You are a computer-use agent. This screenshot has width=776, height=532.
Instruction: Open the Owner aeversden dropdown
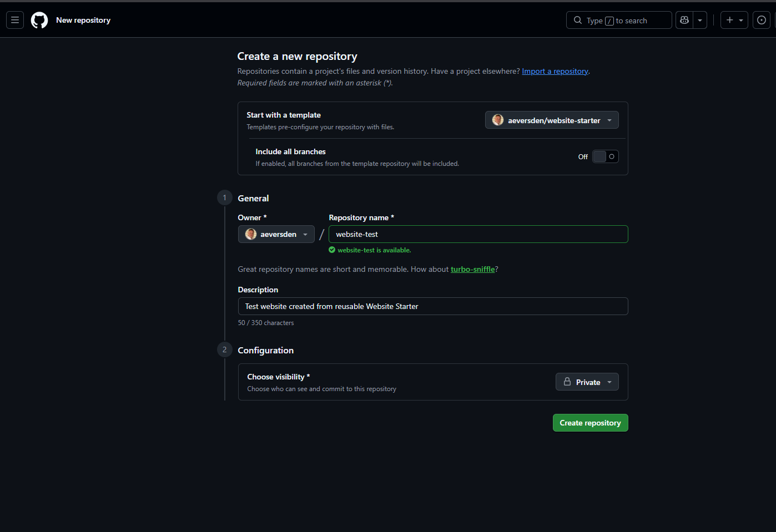(x=276, y=234)
